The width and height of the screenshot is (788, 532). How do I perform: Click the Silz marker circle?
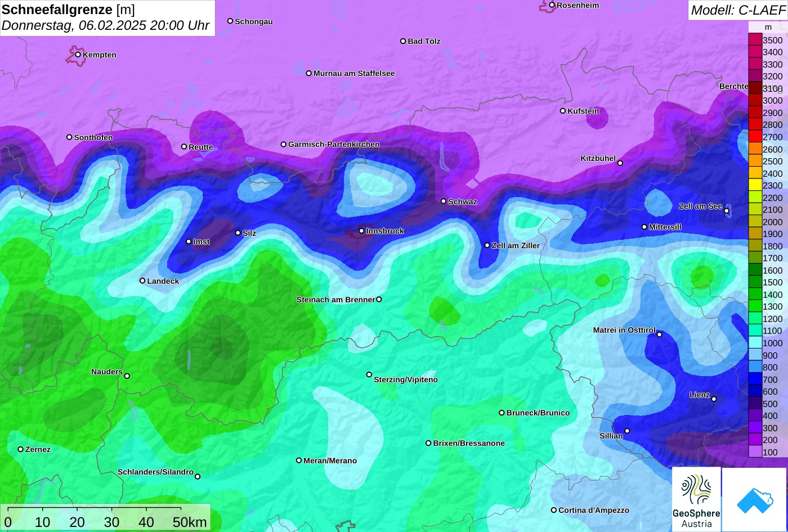238,233
